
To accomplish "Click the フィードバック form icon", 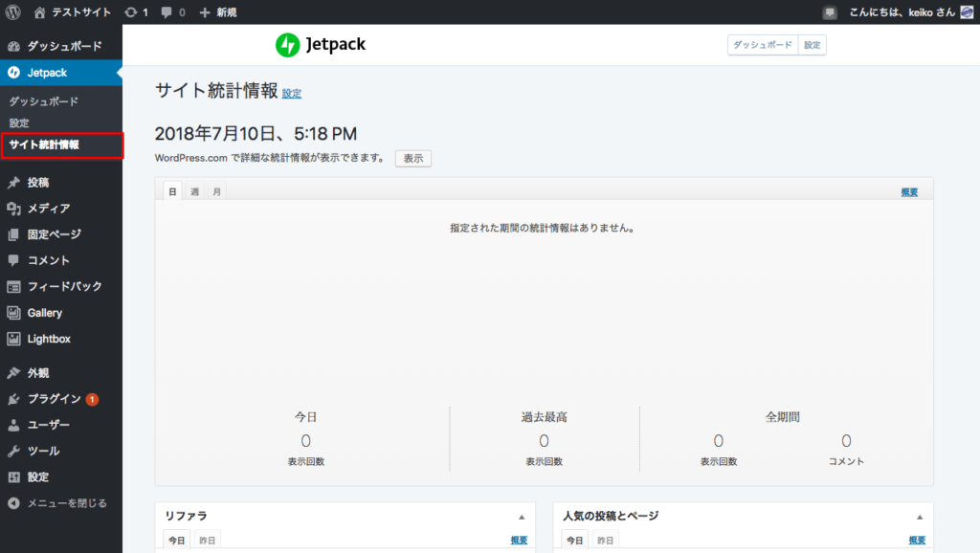I will tap(13, 287).
